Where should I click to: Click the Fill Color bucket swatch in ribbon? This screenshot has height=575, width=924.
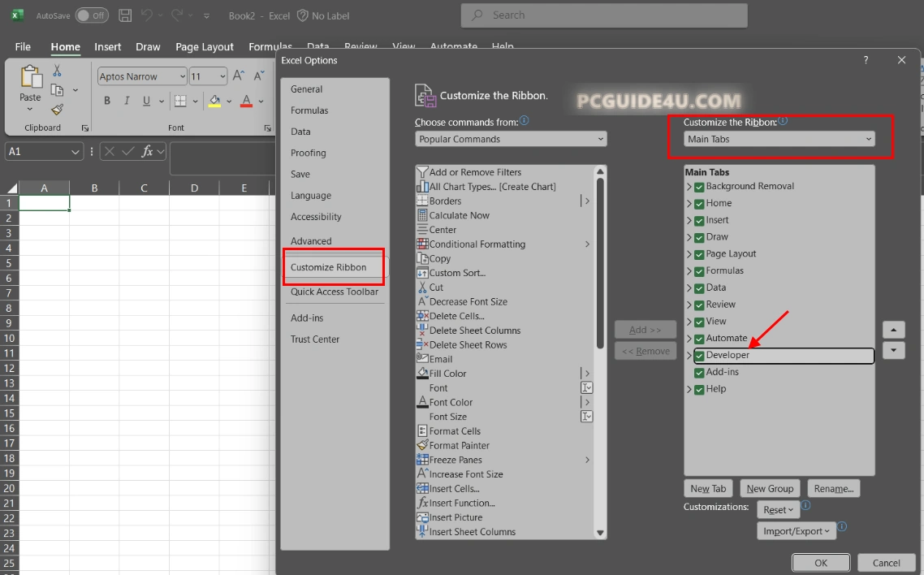point(214,102)
